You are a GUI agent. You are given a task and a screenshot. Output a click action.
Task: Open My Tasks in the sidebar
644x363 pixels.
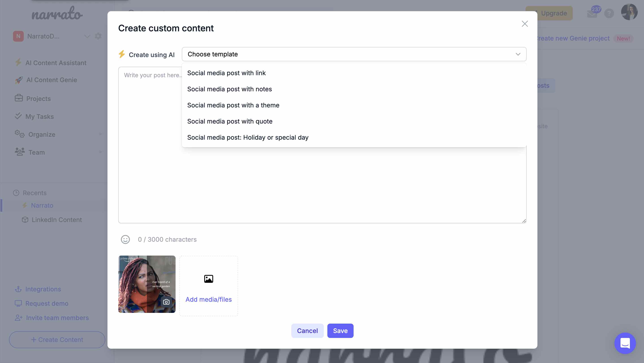point(39,116)
